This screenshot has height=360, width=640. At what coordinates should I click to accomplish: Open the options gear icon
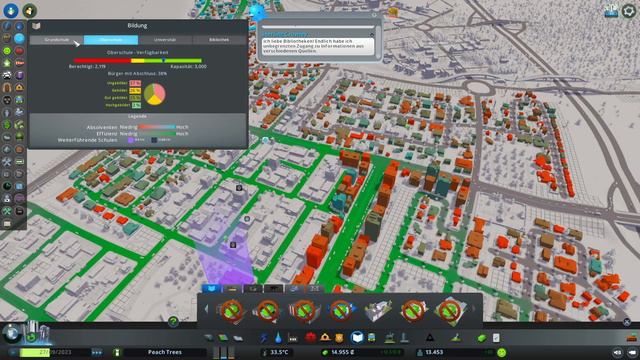pos(629,11)
